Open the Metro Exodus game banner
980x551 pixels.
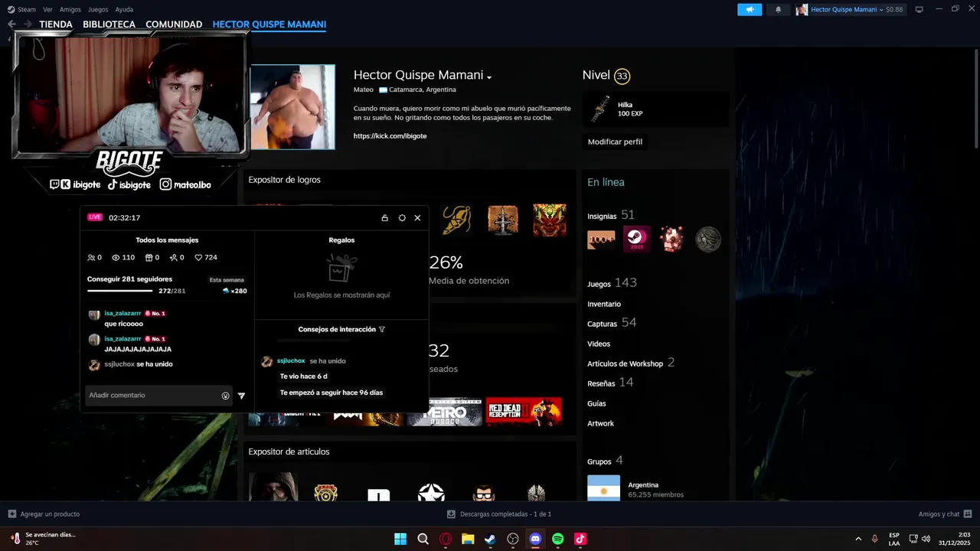[444, 412]
